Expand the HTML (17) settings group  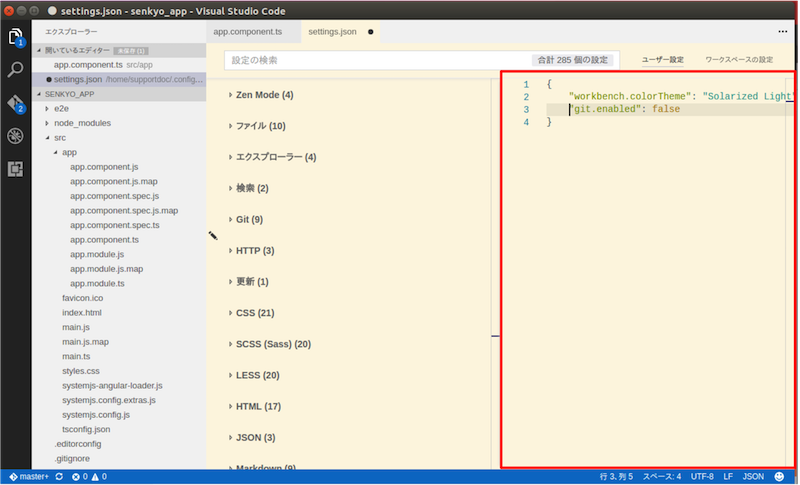(254, 406)
